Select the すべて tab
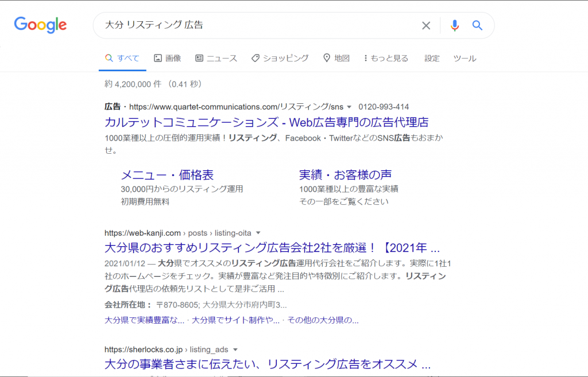The height and width of the screenshot is (377, 588). pyautogui.click(x=122, y=58)
